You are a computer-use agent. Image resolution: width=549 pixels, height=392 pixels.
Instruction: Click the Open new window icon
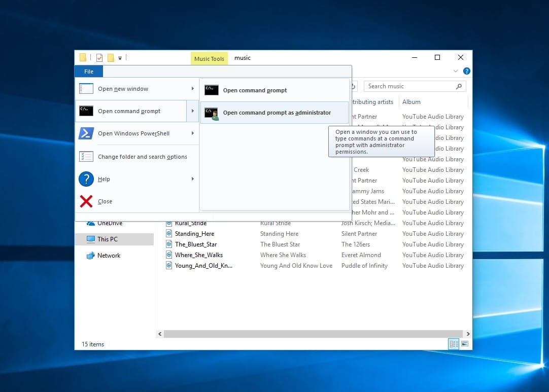[86, 89]
